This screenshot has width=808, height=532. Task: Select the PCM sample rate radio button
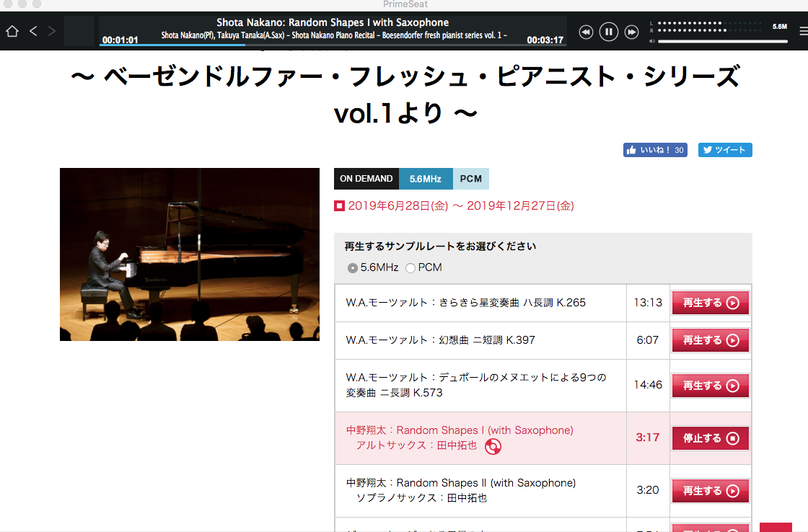410,268
